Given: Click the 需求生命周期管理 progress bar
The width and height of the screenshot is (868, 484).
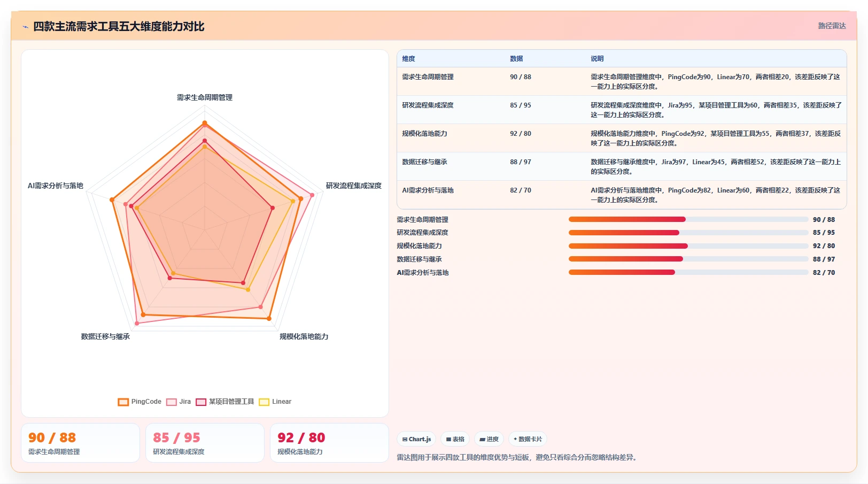Looking at the screenshot, I should (688, 219).
